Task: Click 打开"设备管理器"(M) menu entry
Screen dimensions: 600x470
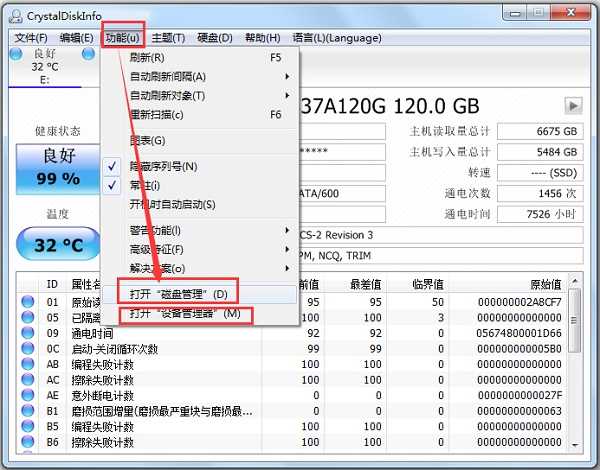Action: tap(200, 313)
